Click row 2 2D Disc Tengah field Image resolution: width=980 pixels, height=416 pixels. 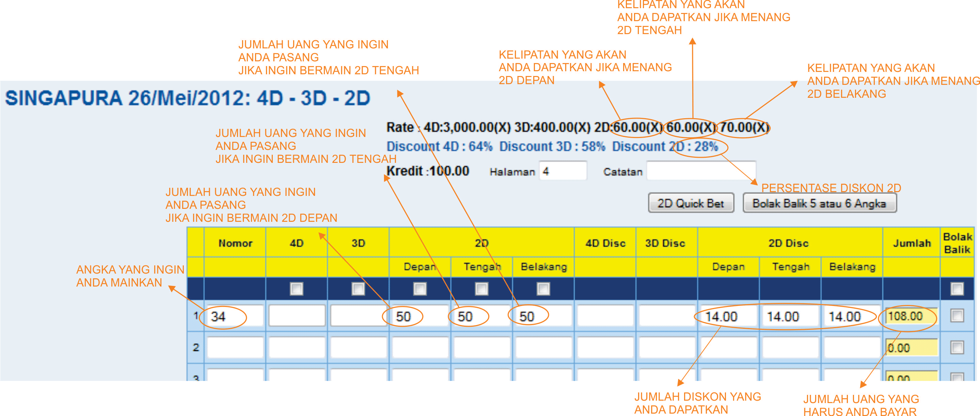click(x=790, y=348)
